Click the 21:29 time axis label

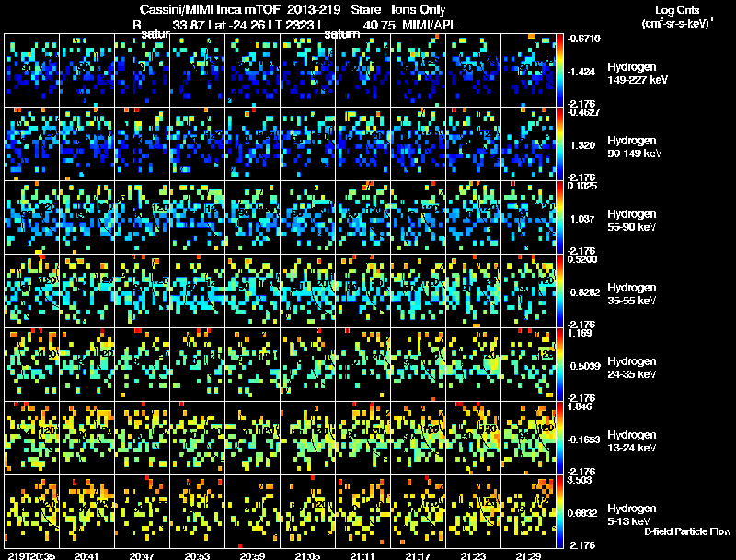tap(528, 556)
